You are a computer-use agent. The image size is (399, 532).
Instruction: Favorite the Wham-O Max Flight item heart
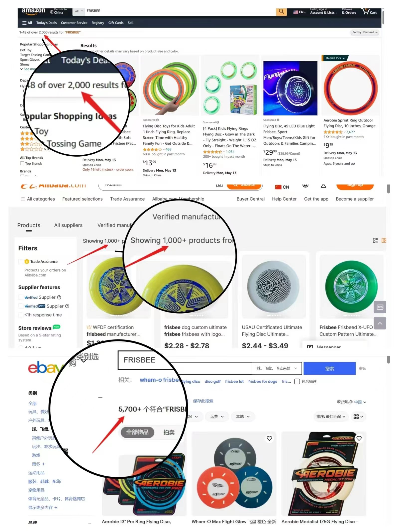click(x=269, y=438)
